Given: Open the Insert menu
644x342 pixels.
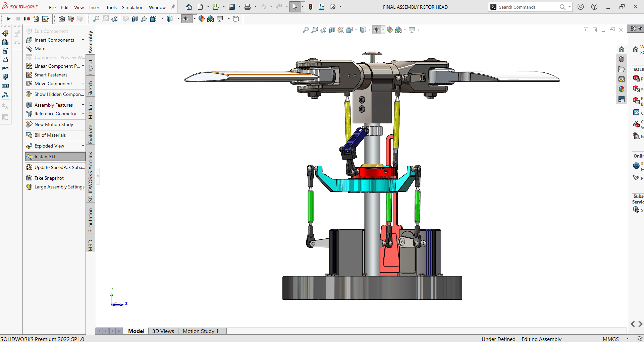Looking at the screenshot, I should tap(95, 7).
